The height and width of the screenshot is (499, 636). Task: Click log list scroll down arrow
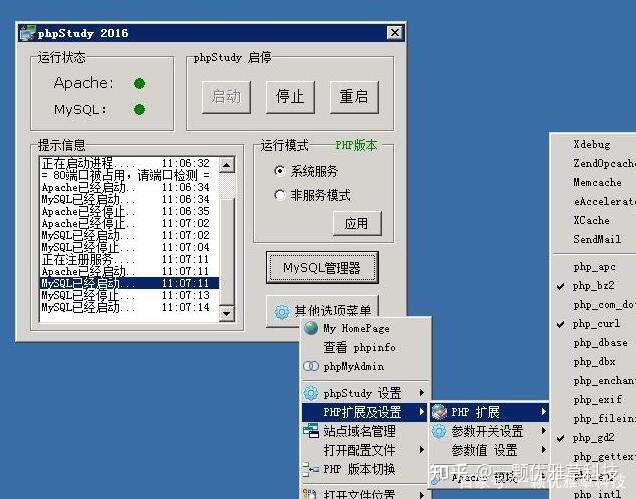[x=227, y=314]
